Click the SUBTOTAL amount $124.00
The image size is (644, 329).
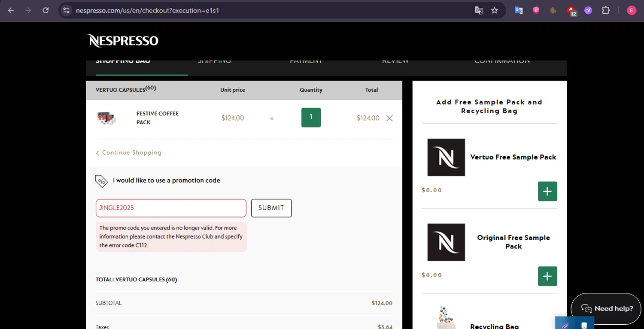click(x=382, y=303)
